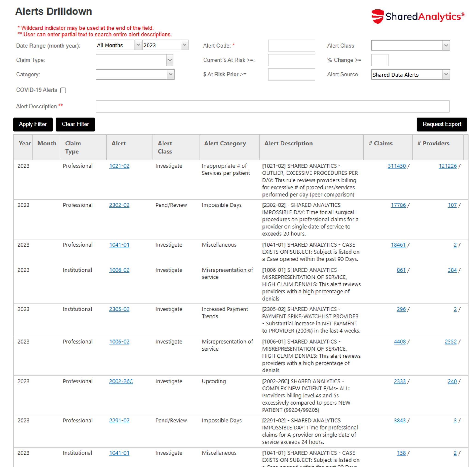Click providers count 3 for 2291-02
Viewport: 476px width, 467px height.
pyautogui.click(x=455, y=421)
